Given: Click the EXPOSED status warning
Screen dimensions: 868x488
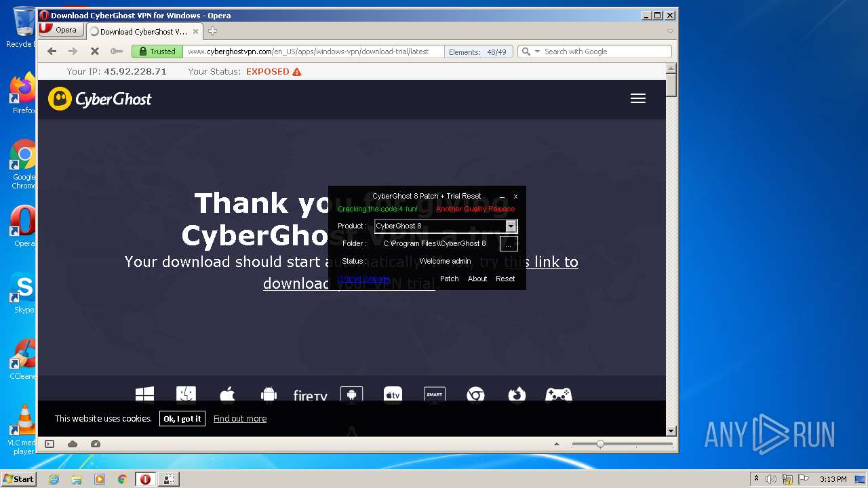Looking at the screenshot, I should [274, 71].
